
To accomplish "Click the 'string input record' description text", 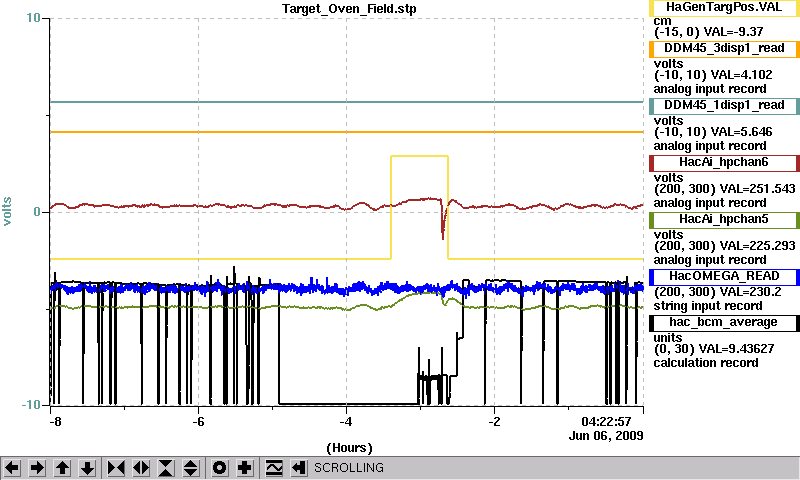I will point(708,306).
